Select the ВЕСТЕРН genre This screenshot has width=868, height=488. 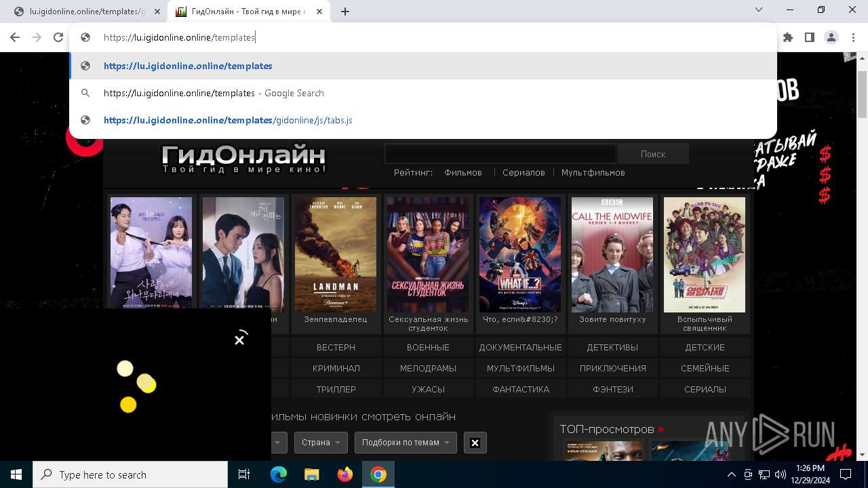tap(336, 347)
